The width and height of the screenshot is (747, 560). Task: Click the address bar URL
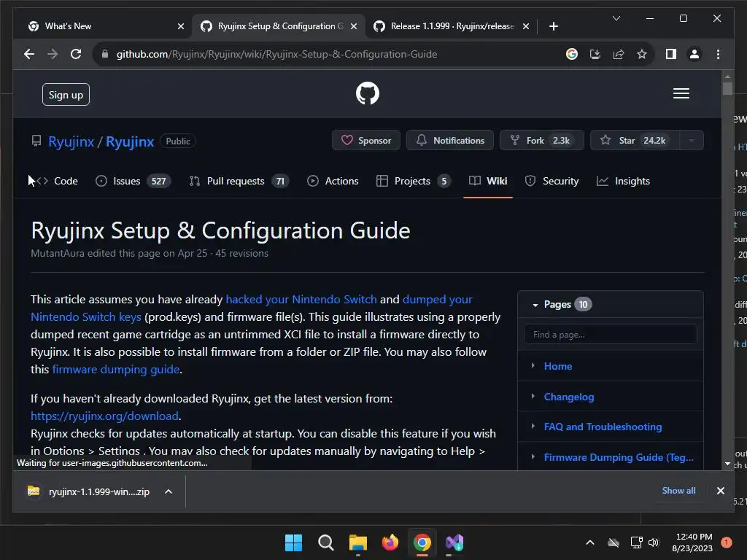[276, 54]
